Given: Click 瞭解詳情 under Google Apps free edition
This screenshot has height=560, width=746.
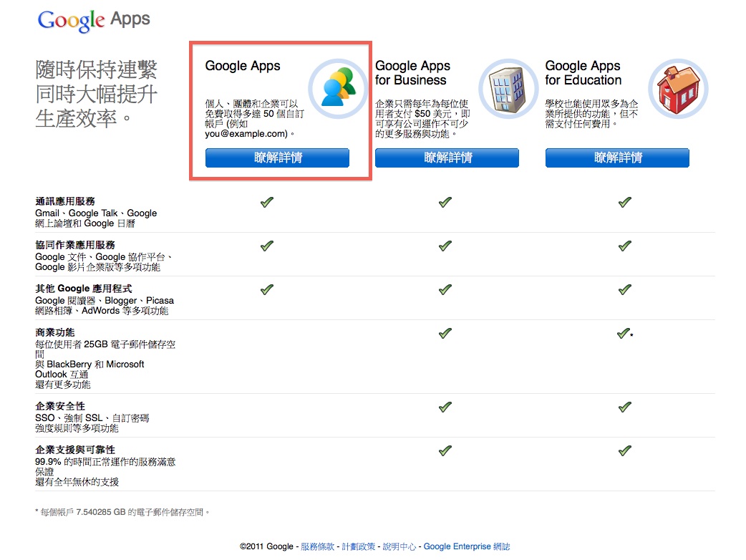Looking at the screenshot, I should point(277,158).
